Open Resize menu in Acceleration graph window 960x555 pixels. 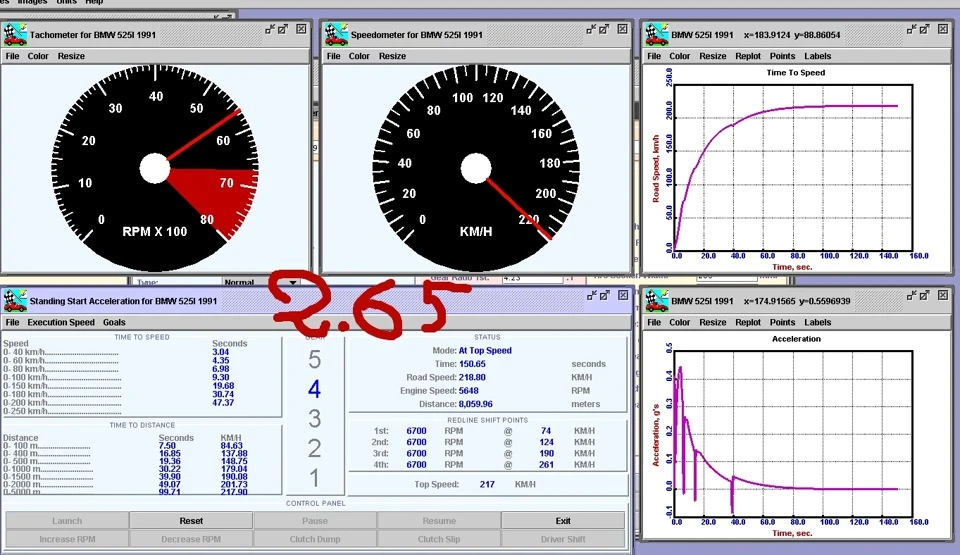713,322
